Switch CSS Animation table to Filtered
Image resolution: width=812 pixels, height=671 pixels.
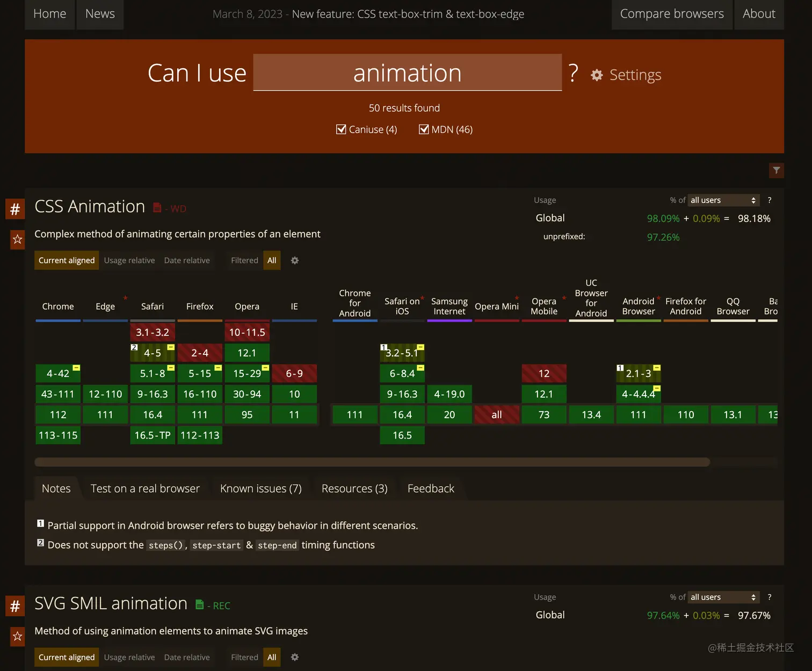point(244,260)
